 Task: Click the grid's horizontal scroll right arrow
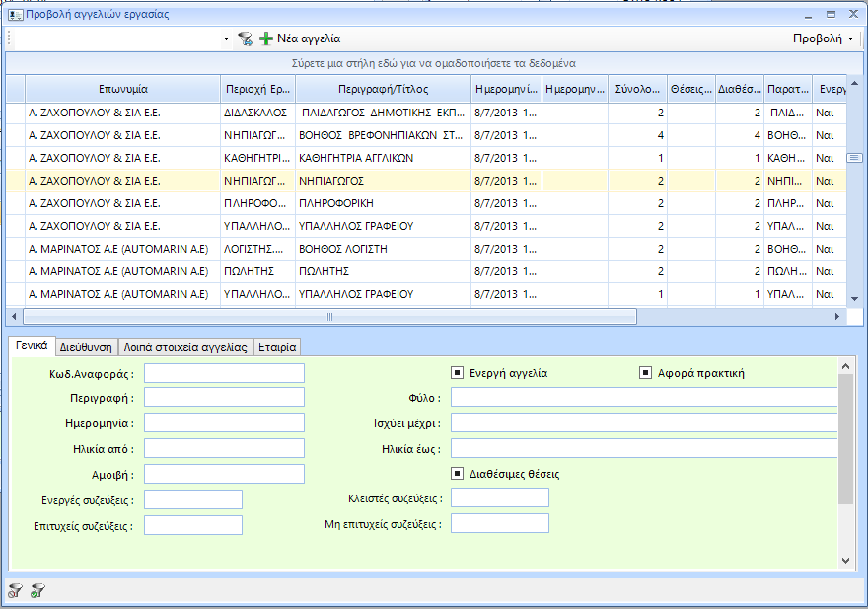pos(838,317)
